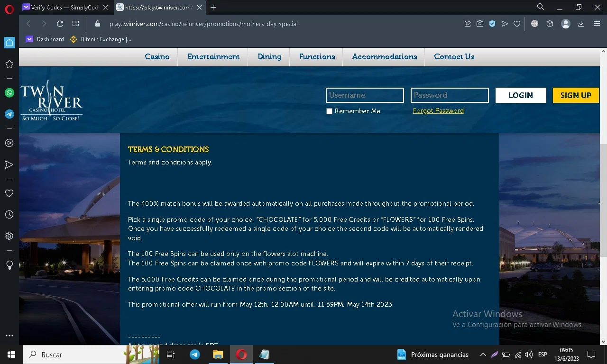Screen dimensions: 607x364
Task: Open Pinboards heart icon in sidebar
Action: [x=9, y=193]
